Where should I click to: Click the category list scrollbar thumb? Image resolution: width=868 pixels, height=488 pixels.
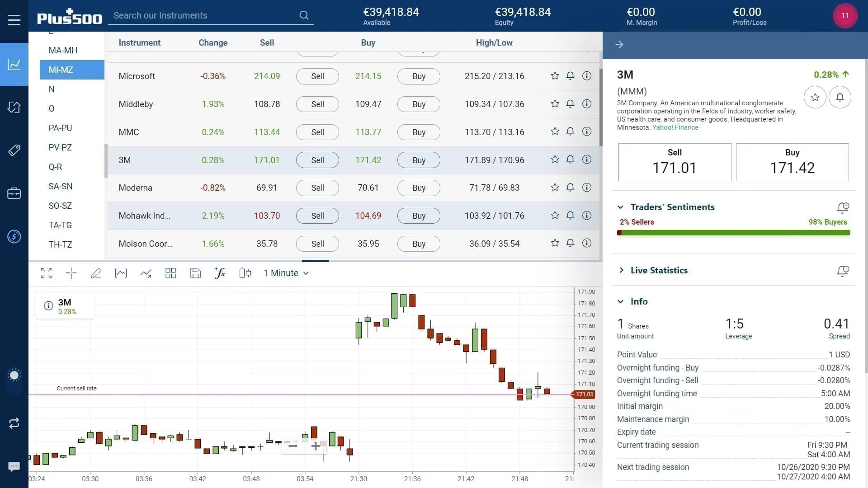click(x=106, y=161)
